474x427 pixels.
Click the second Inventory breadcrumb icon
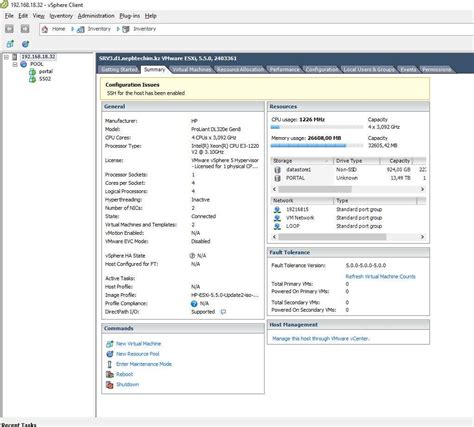tap(126, 29)
